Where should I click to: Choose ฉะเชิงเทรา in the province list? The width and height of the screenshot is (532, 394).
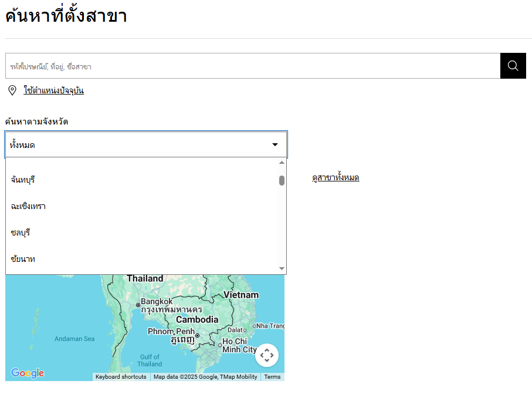(x=28, y=206)
